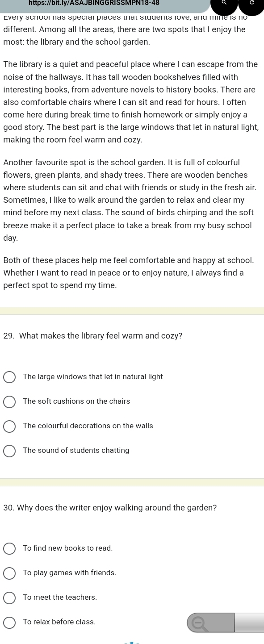Reload the page with refresh icon
Image resolution: width=264 pixels, height=644 pixels.
(x=251, y=4)
